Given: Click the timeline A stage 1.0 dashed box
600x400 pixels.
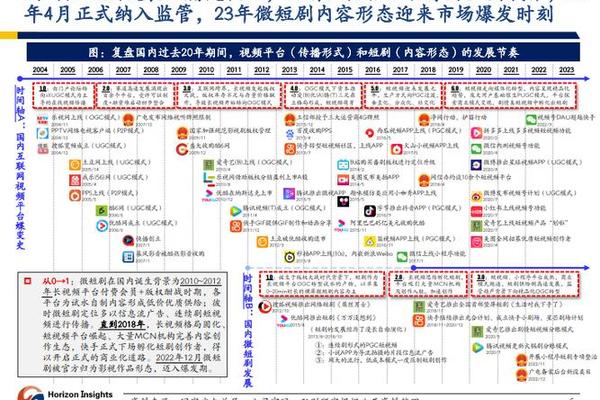Looking at the screenshot, I should click(x=64, y=95).
